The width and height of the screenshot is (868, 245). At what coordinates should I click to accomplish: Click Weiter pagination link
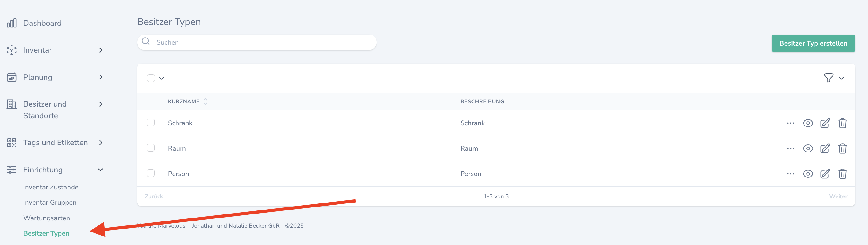[838, 196]
